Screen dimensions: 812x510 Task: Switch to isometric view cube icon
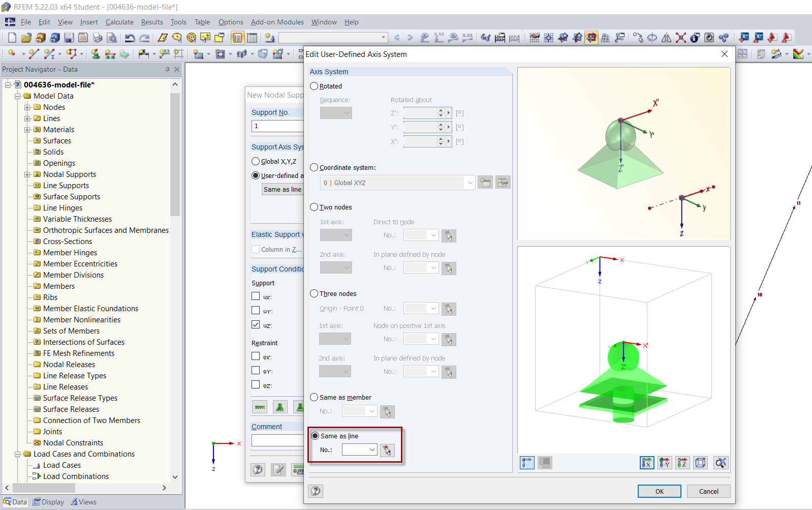700,463
